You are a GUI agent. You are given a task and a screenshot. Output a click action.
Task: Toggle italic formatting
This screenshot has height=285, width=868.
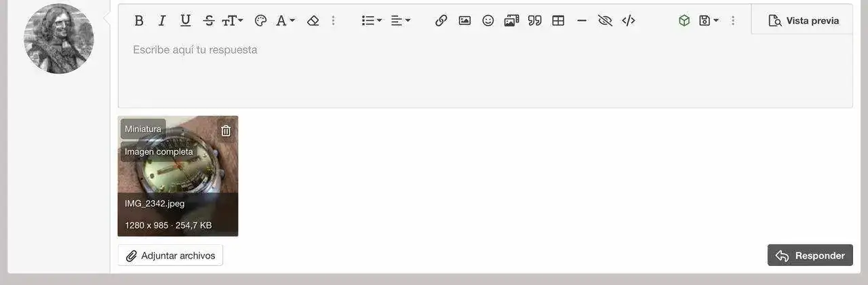tap(162, 20)
